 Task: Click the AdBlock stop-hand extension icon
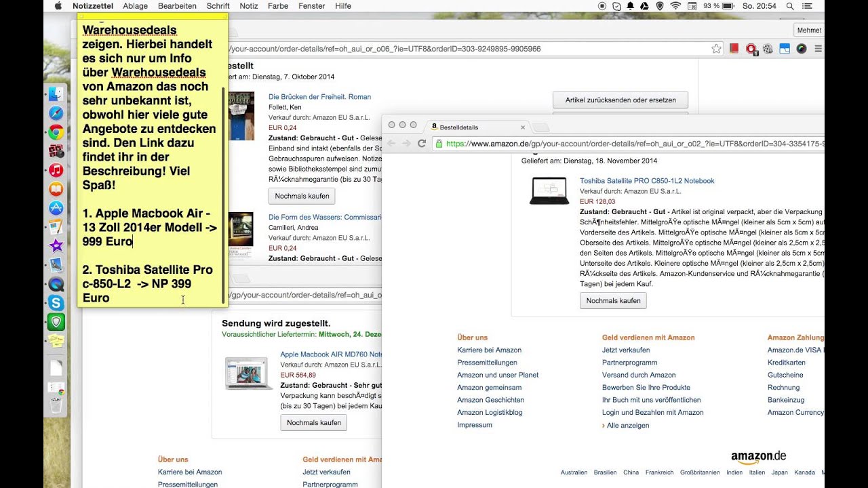(x=751, y=49)
